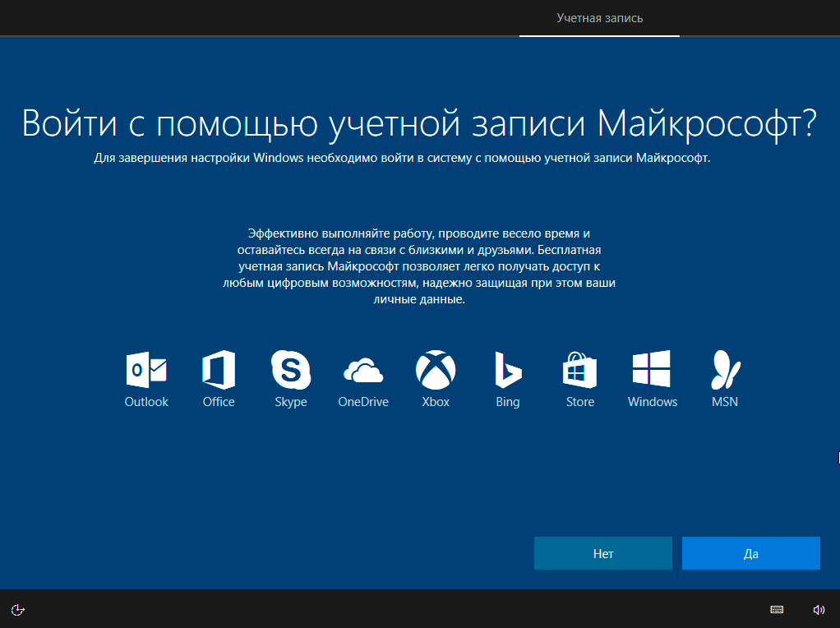Open the Ease of Access options
The image size is (840, 628).
pyautogui.click(x=18, y=609)
